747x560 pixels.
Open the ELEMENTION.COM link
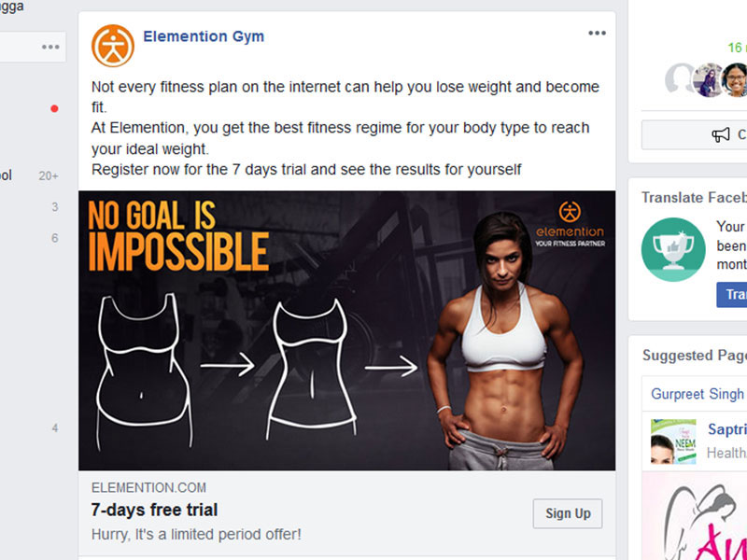148,487
